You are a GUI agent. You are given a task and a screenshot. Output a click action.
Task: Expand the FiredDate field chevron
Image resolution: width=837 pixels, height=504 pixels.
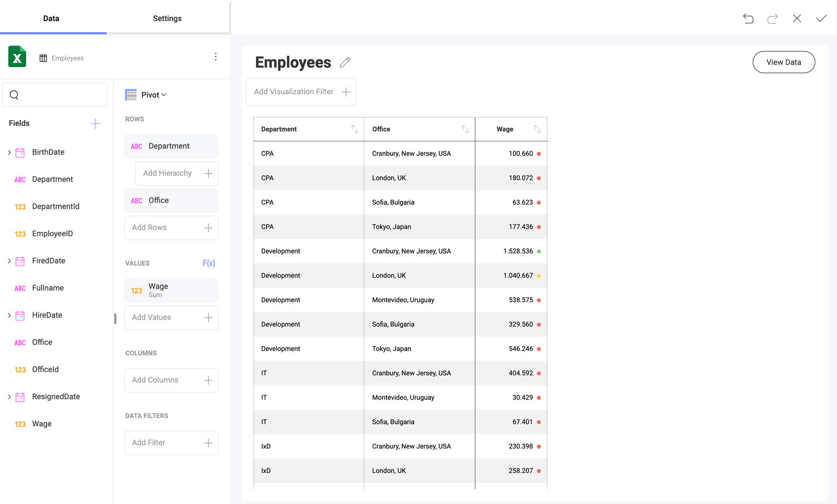[x=9, y=261]
